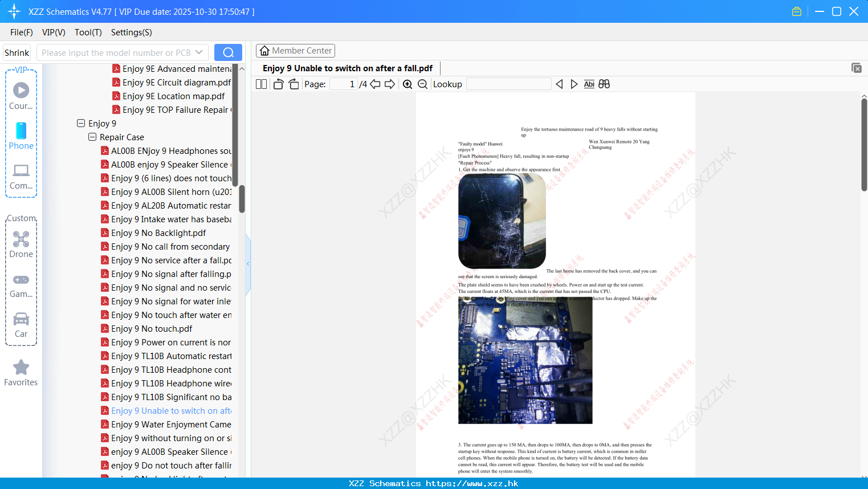Click the Lookup text field
868x489 pixels.
coord(508,84)
